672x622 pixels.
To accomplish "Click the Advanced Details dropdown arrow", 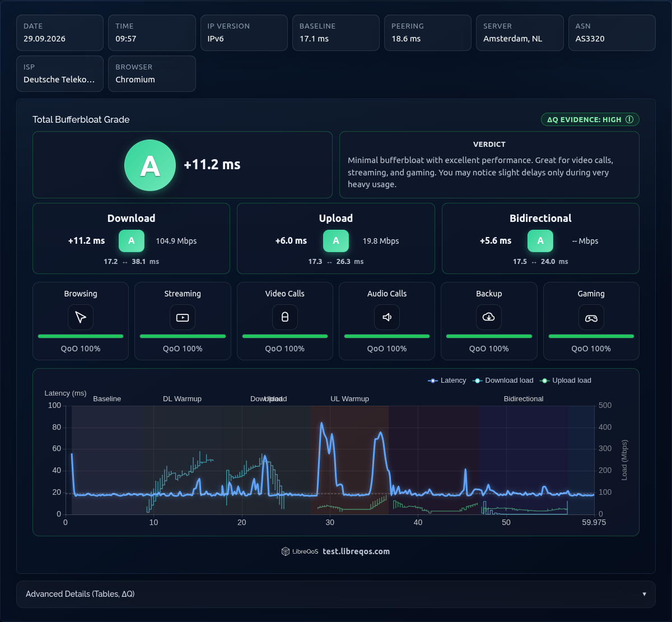I will click(645, 594).
